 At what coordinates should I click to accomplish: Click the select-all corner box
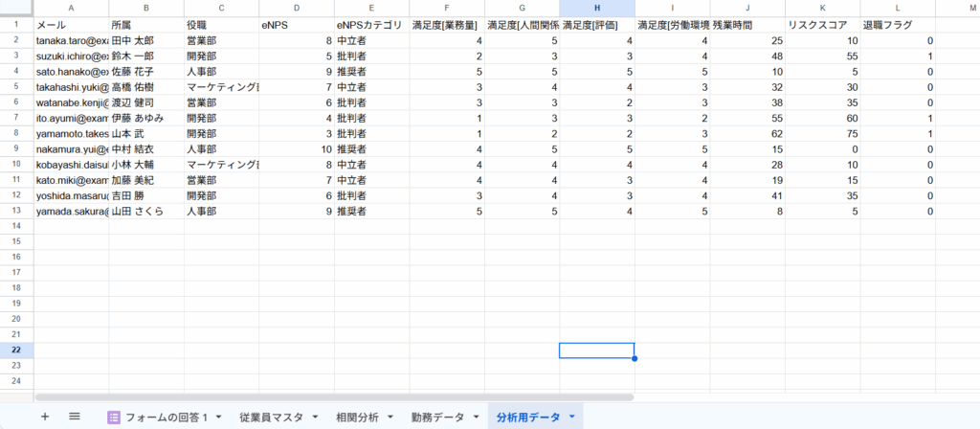pyautogui.click(x=16, y=8)
